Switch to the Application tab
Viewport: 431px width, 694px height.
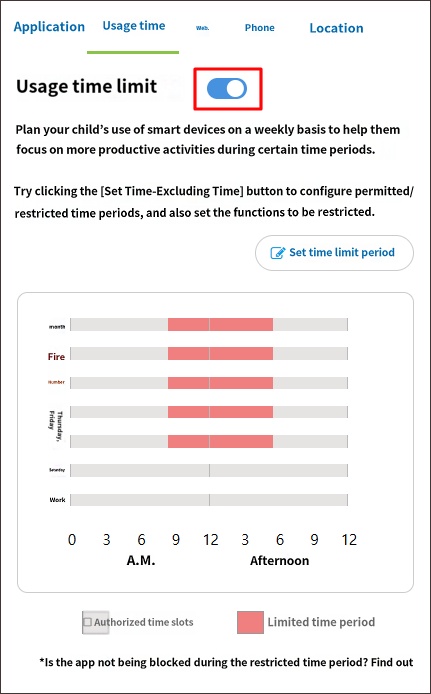point(49,27)
